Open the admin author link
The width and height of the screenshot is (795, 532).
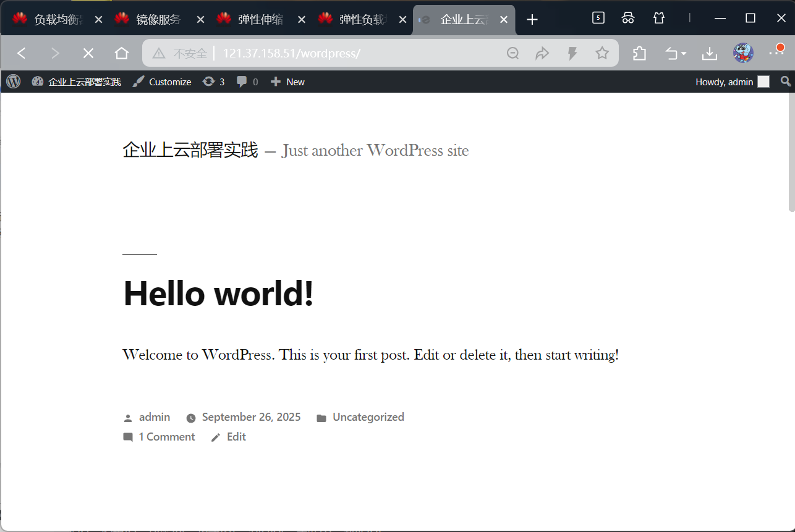coord(155,417)
